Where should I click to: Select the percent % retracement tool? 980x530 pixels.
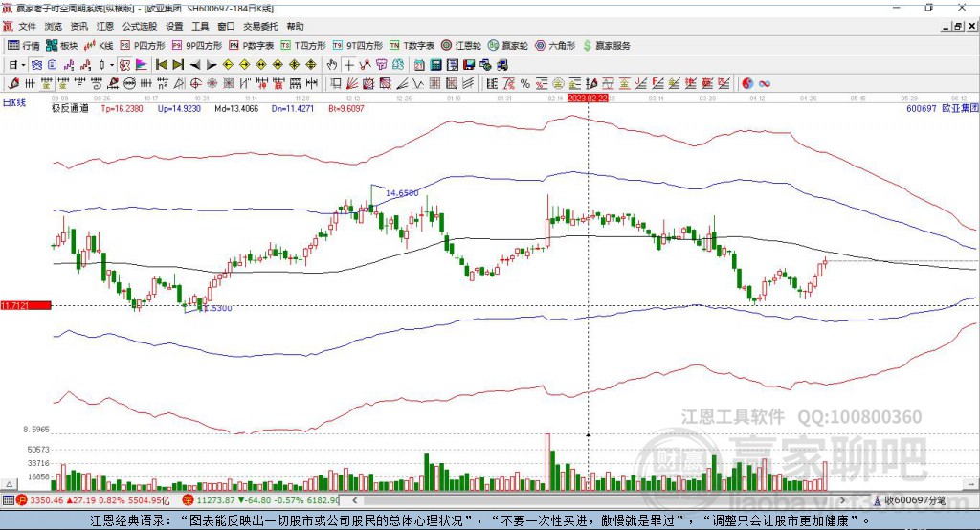525,84
